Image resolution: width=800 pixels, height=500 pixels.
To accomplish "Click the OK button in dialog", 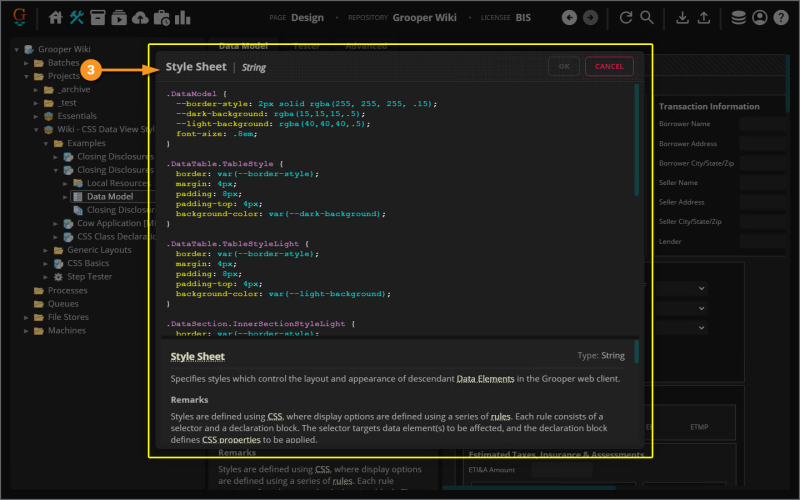I will [x=563, y=66].
